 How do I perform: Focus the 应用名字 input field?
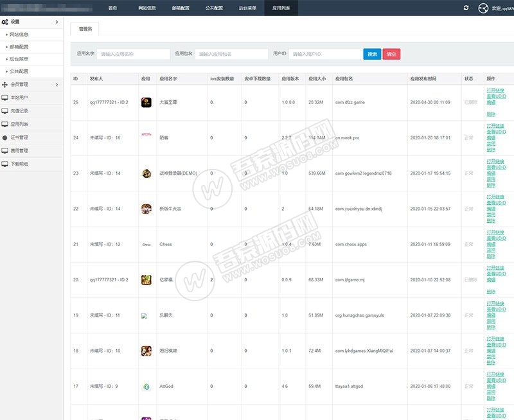click(x=134, y=54)
